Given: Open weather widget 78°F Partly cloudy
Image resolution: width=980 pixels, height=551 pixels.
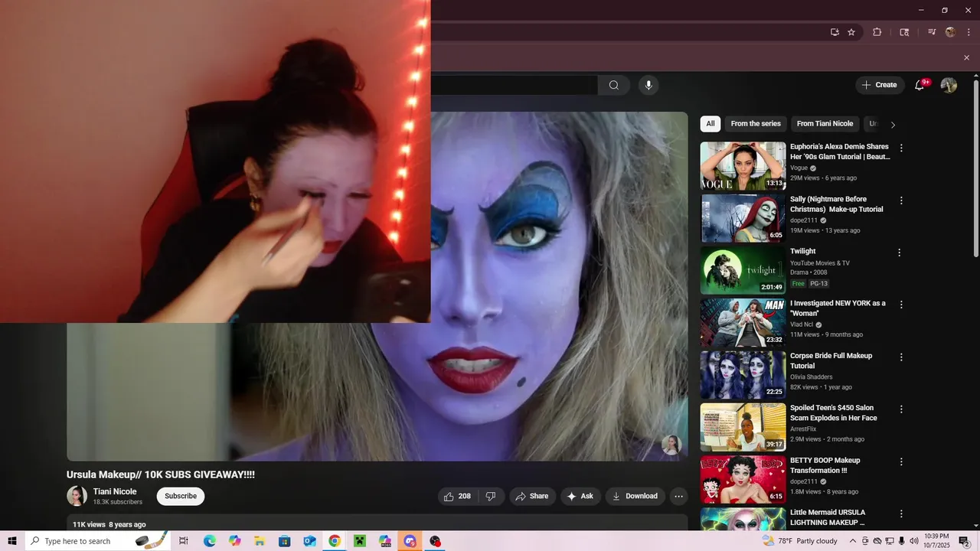Looking at the screenshot, I should click(x=800, y=541).
